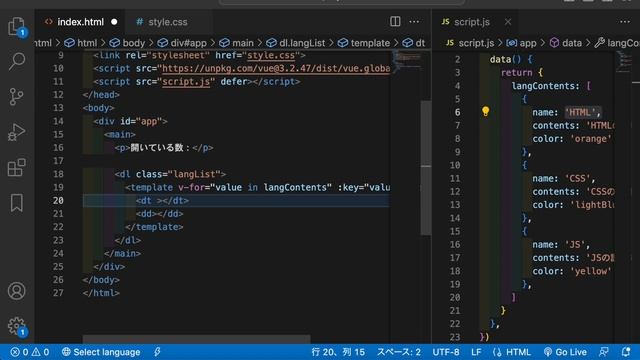Select the dl.langList breadcrumb item
This screenshot has width=640, height=360.
[296, 43]
